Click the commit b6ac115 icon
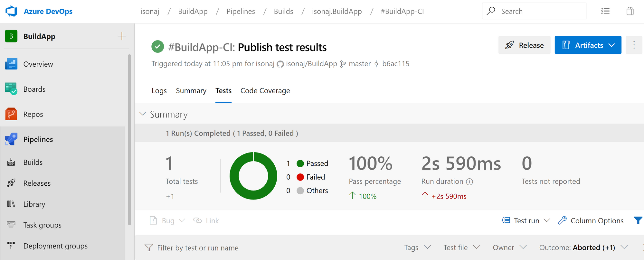 click(376, 64)
